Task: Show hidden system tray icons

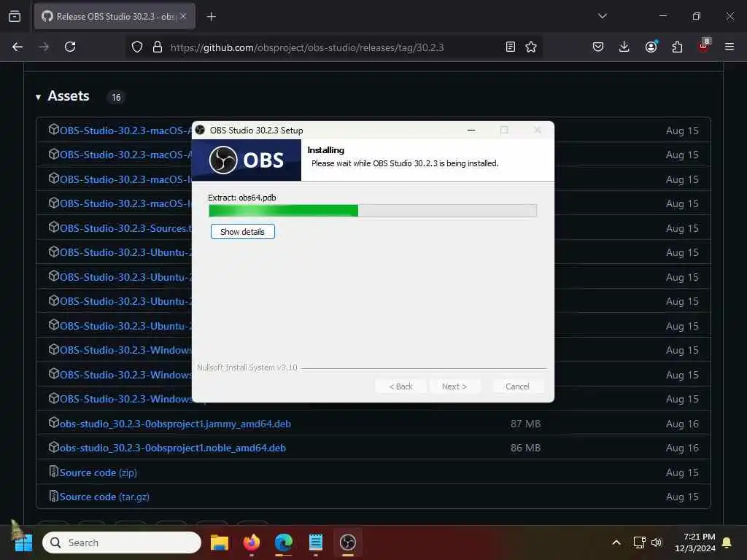Action: tap(616, 542)
